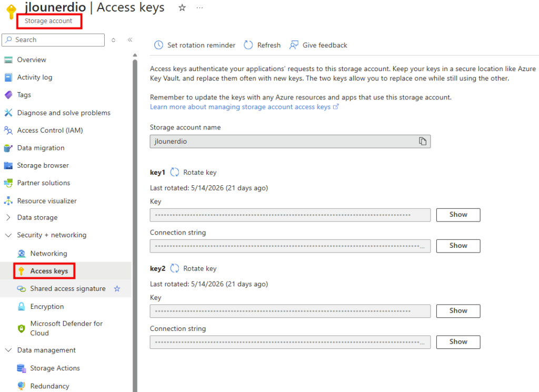Screen dimensions: 539x392
Task: Click Set rotation reminder text
Action: [x=201, y=45]
